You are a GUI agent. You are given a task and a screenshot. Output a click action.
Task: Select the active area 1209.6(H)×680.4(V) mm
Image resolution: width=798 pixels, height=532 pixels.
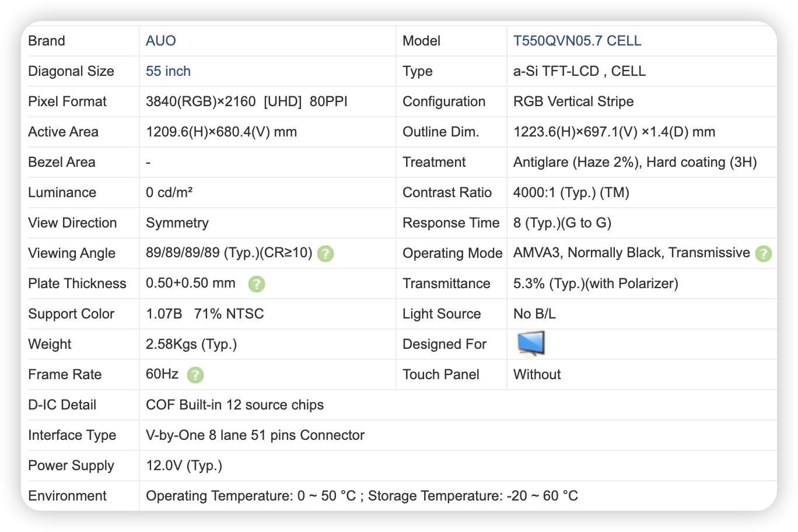[221, 132]
